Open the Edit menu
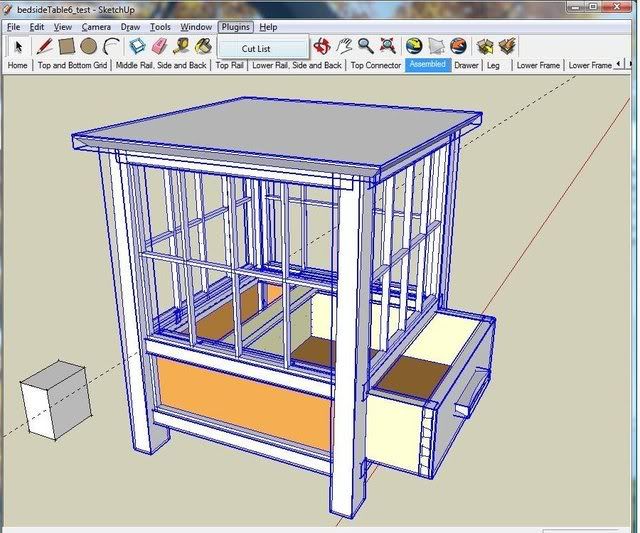Image resolution: width=640 pixels, height=533 pixels. (37, 27)
